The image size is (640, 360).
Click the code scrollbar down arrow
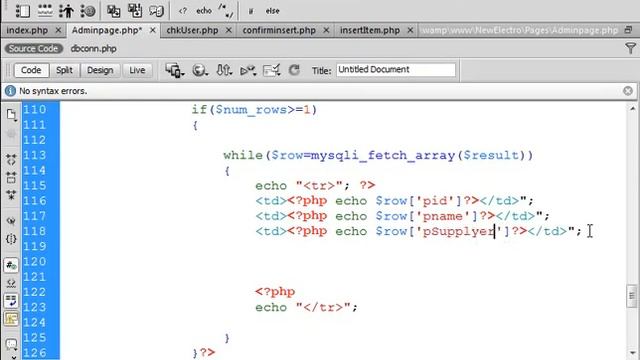point(632,353)
